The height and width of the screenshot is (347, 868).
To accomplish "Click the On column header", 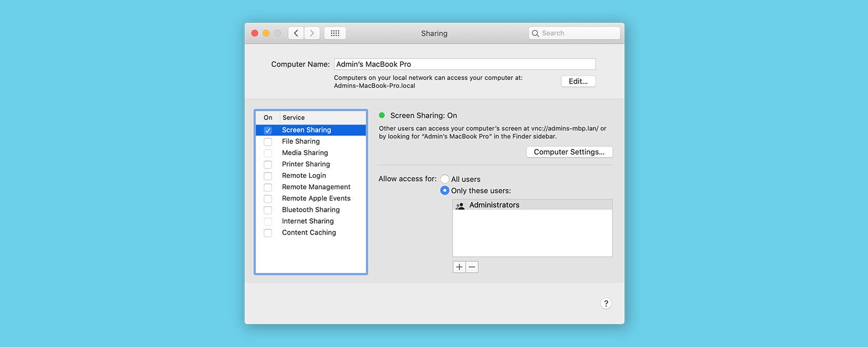I will click(268, 118).
